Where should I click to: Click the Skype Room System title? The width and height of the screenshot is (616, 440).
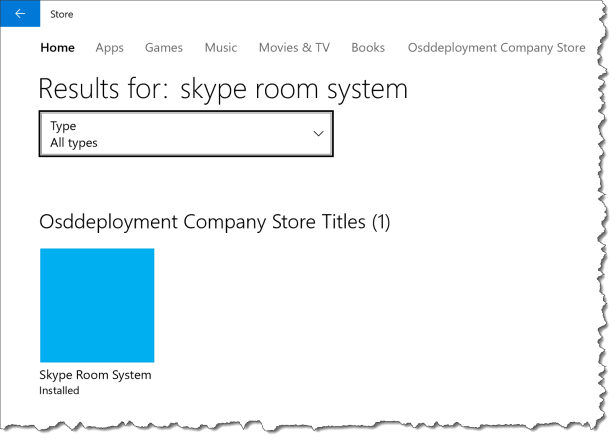(95, 375)
